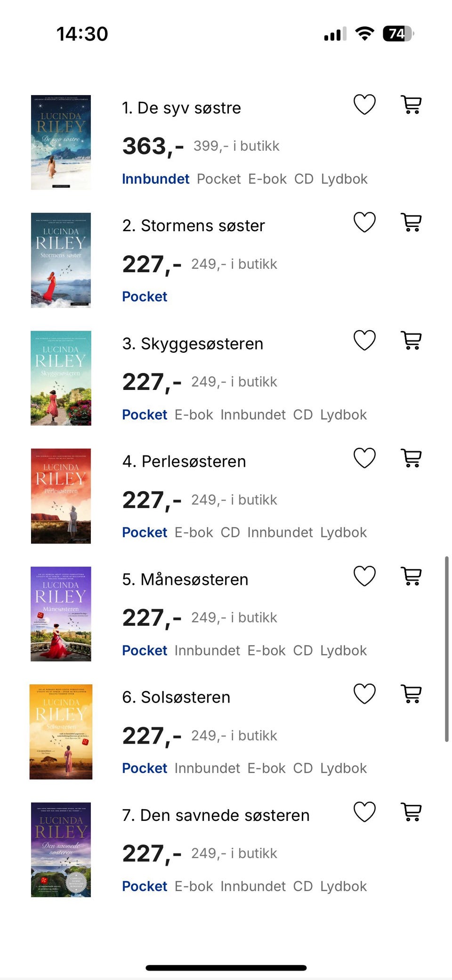Favorite Den savnede søsteren with heart icon
Screen dimensions: 452x980
point(364,812)
